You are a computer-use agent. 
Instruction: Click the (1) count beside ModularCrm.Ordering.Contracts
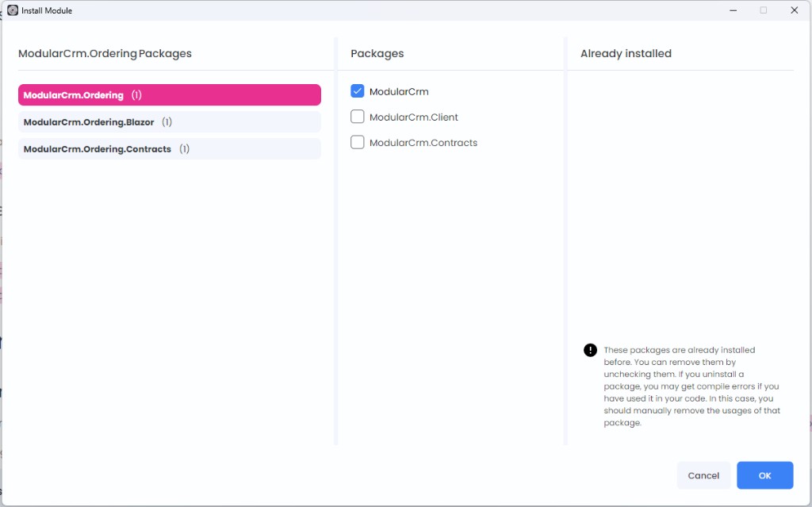(x=184, y=149)
